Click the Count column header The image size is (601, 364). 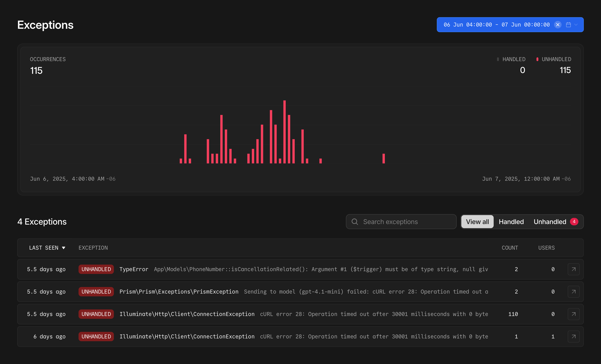[510, 248]
